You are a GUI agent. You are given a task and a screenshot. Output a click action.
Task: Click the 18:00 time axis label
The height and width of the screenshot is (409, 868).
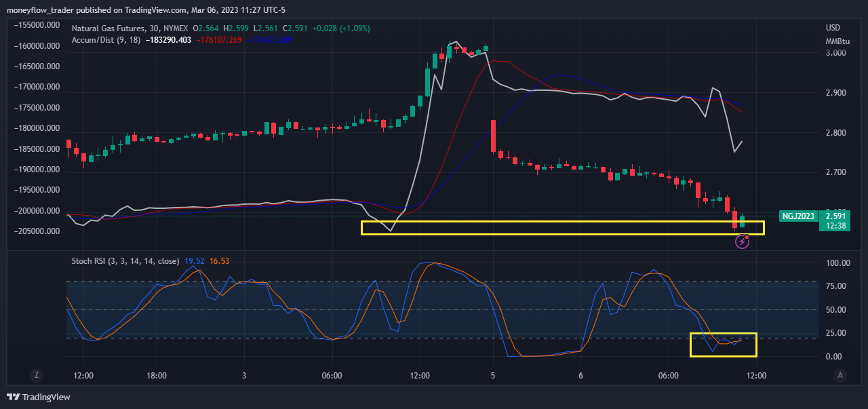157,375
